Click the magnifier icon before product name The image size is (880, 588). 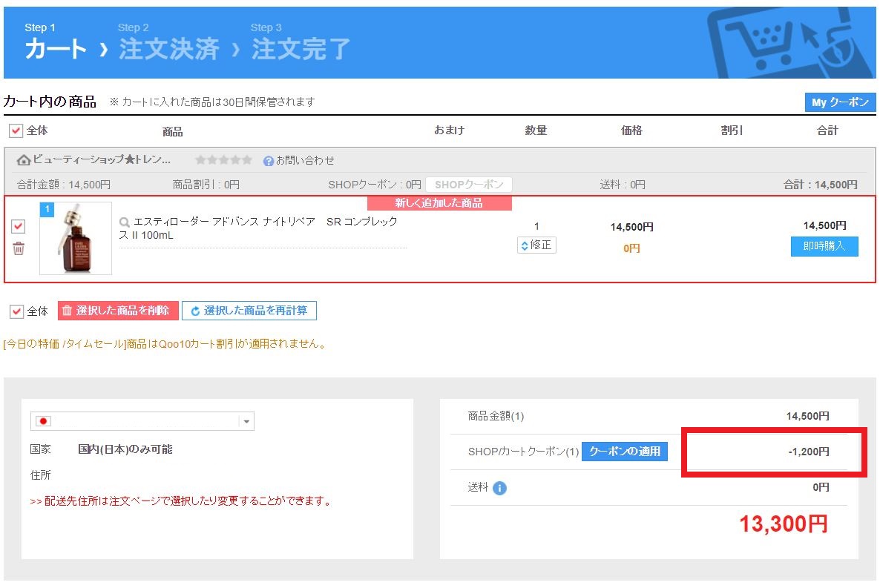coord(125,222)
